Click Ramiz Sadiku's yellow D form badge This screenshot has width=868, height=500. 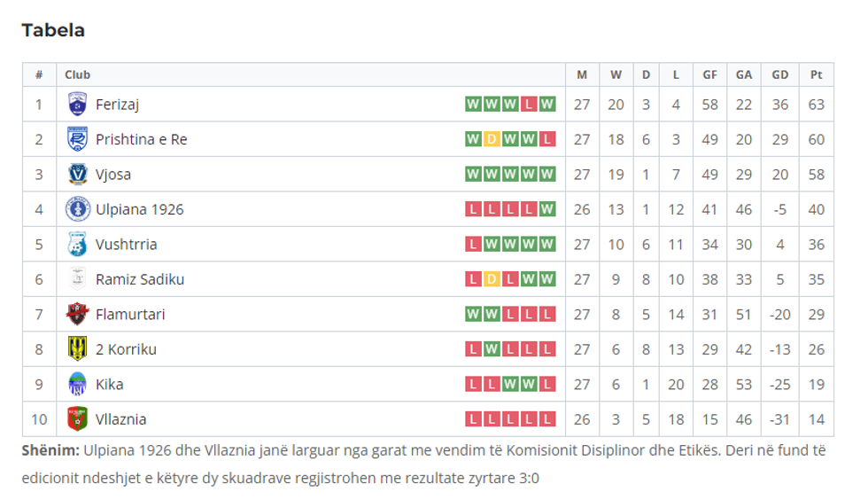(x=492, y=279)
